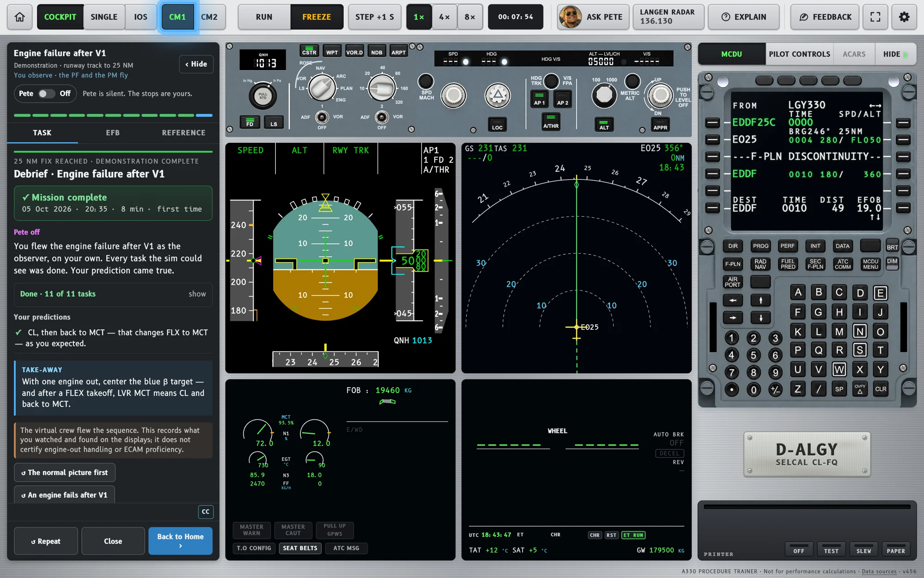Screen dimensions: 924x578
Task: Click the A/THR pushbutton
Action: [551, 122]
